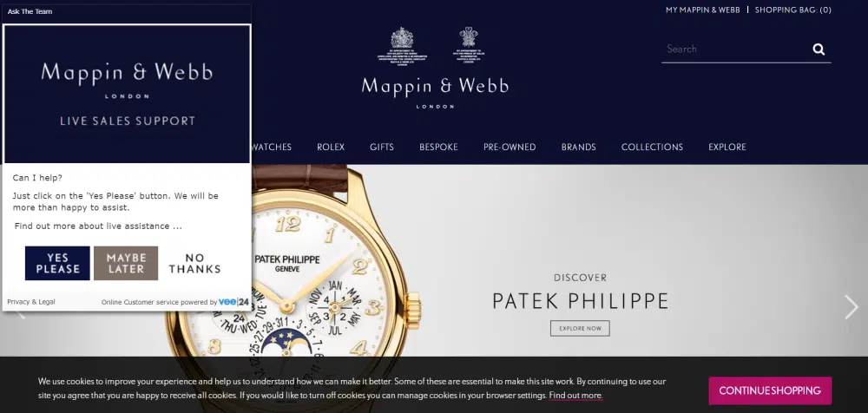Open the Gifts menu

[382, 147]
